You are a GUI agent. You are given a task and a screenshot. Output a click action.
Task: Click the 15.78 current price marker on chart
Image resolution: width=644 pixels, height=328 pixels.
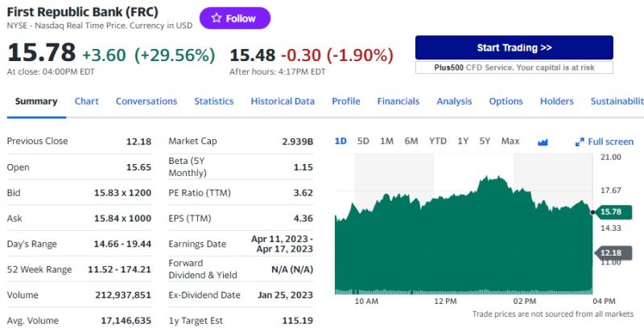612,211
